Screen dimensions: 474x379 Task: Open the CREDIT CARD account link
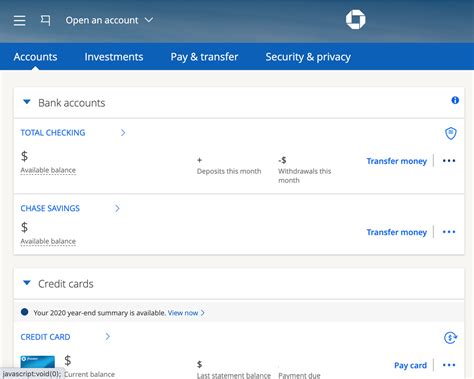(x=45, y=337)
